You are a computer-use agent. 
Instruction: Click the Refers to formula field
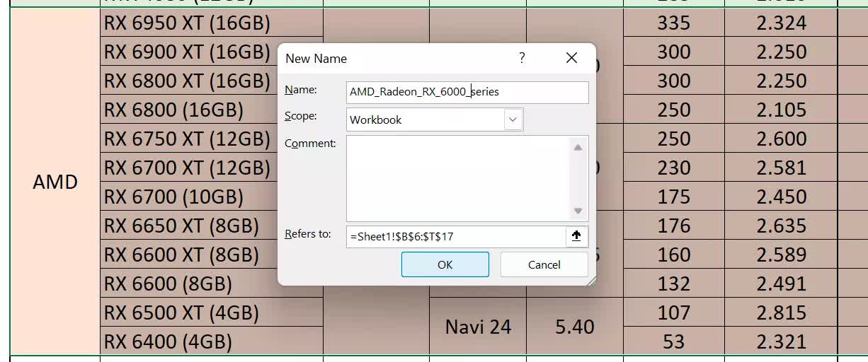click(456, 237)
